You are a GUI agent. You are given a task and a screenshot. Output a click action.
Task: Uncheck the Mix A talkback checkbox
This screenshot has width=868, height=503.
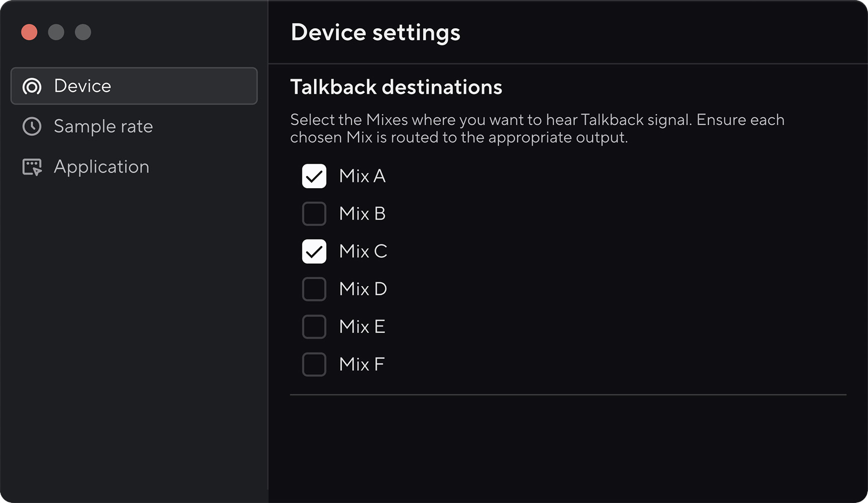pyautogui.click(x=314, y=176)
